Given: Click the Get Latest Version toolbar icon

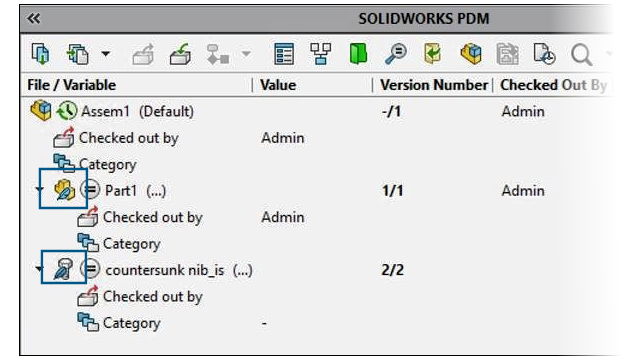Looking at the screenshot, I should [41, 54].
